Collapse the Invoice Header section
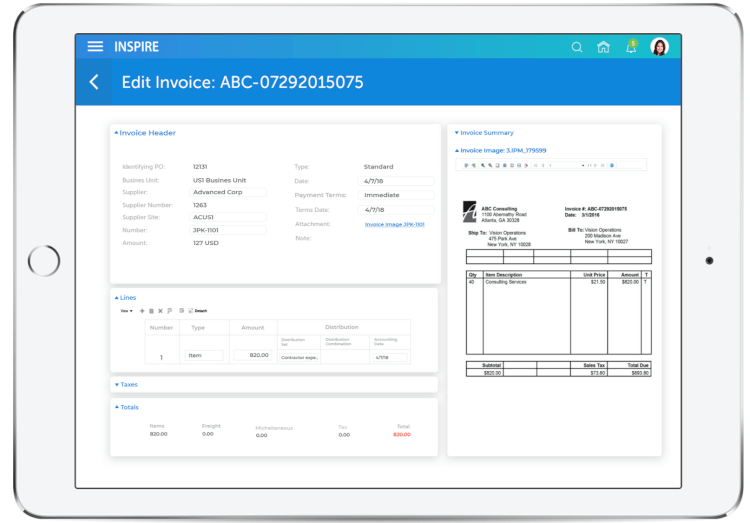 point(146,133)
